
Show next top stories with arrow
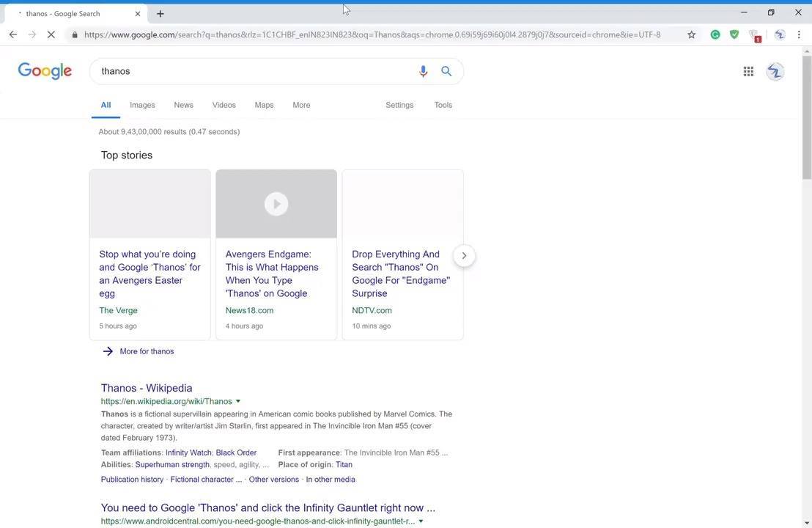click(464, 255)
